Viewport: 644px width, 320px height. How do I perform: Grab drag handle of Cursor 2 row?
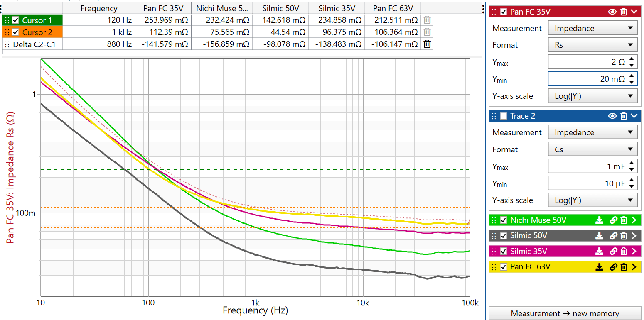pos(7,32)
